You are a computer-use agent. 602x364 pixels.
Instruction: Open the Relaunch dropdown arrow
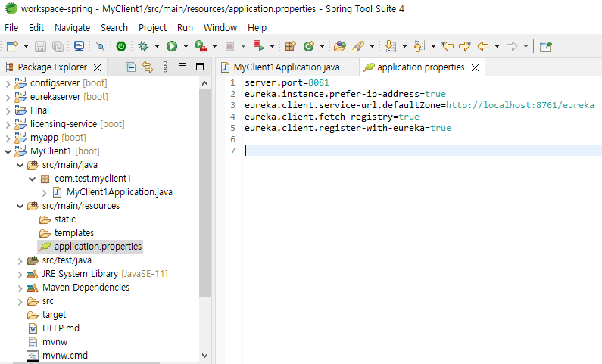click(272, 46)
